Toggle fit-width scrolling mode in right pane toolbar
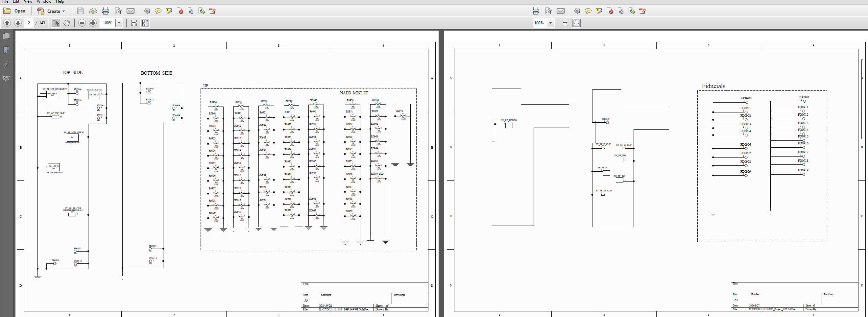Screen dimensions: 868x317 pos(566,23)
